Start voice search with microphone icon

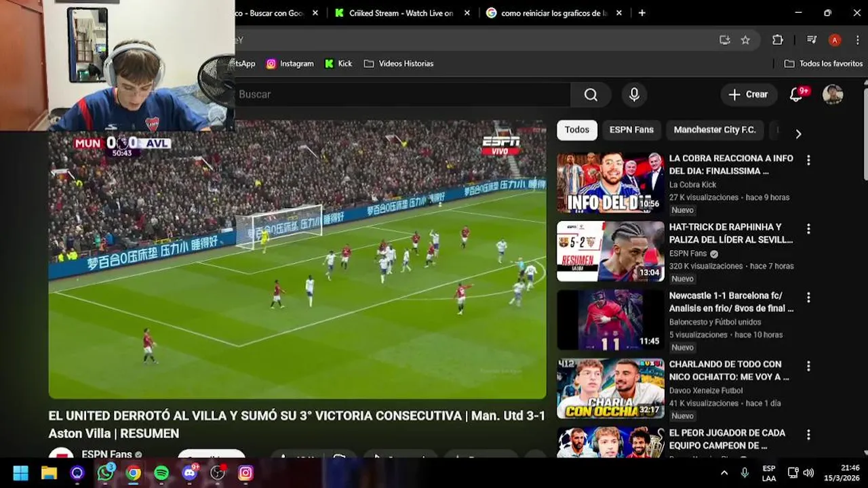634,95
